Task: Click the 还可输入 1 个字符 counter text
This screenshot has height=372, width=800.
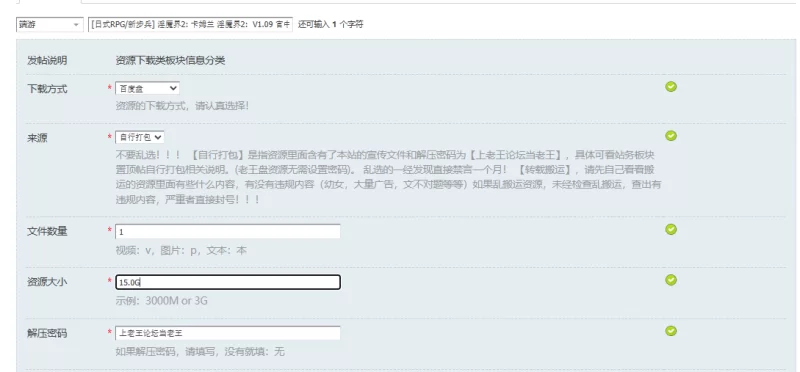Action: tap(331, 24)
